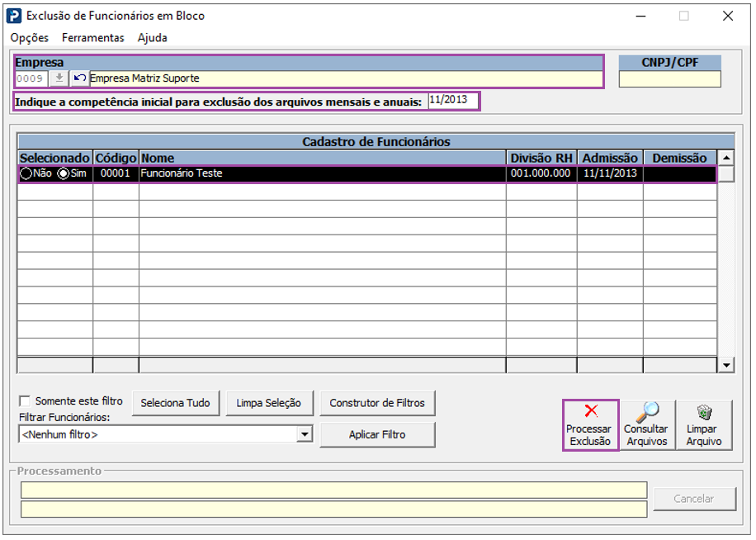Viewport: 756px width, 540px height.
Task: Open the Construtor de Filtros button
Action: click(377, 403)
